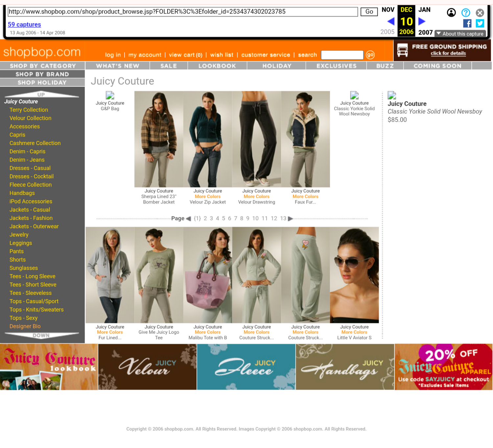Select iPod Accessories category
Viewport: 493px width, 448px height.
point(31,201)
